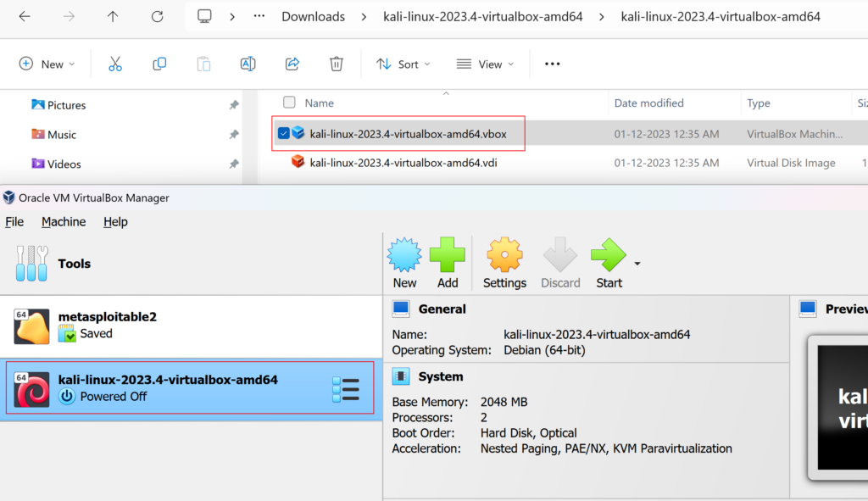Open the Sort dropdown

point(403,64)
